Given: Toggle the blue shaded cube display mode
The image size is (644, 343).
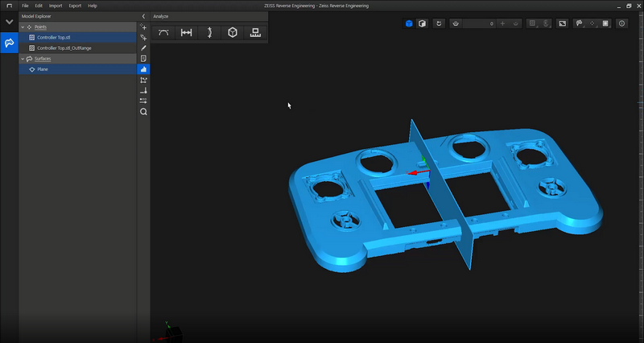Looking at the screenshot, I should [409, 23].
